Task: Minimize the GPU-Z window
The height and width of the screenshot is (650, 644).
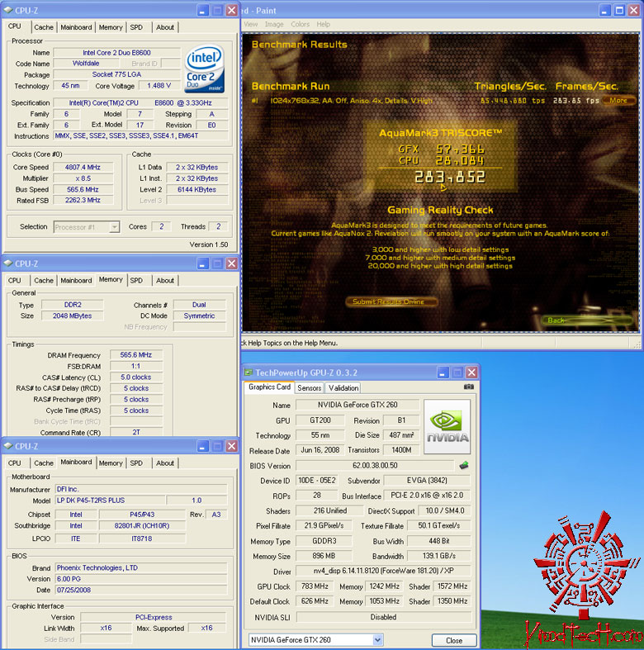Action: tap(443, 372)
